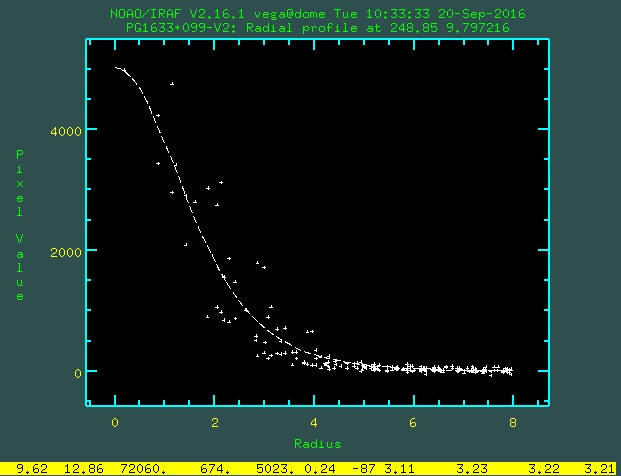The image size is (621, 476).
Task: Click the NOAO/IRAF version header line
Action: tap(318, 14)
